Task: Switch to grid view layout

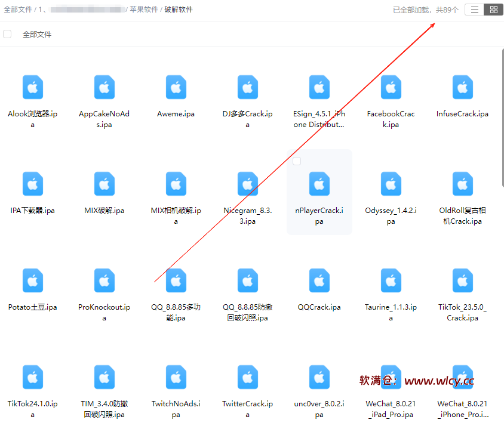Action: (493, 10)
